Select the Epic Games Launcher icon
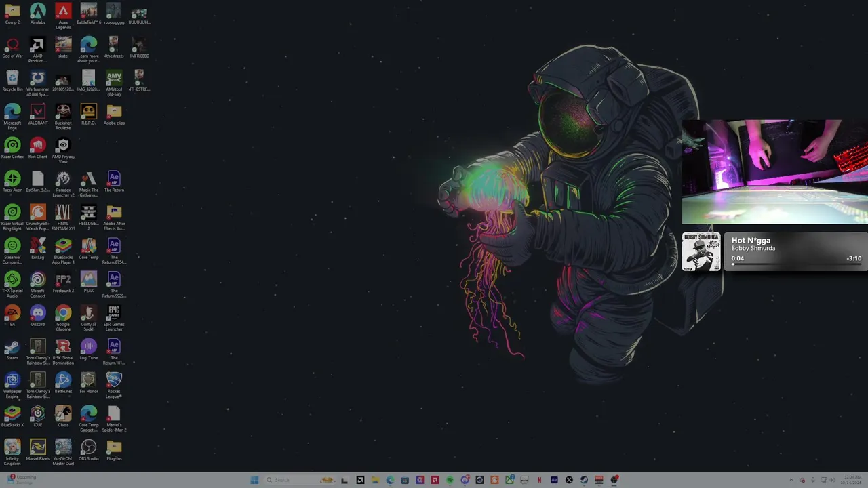 [114, 318]
